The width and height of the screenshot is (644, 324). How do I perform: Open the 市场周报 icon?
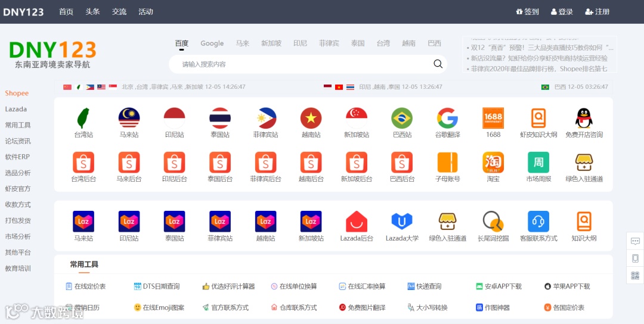click(538, 163)
